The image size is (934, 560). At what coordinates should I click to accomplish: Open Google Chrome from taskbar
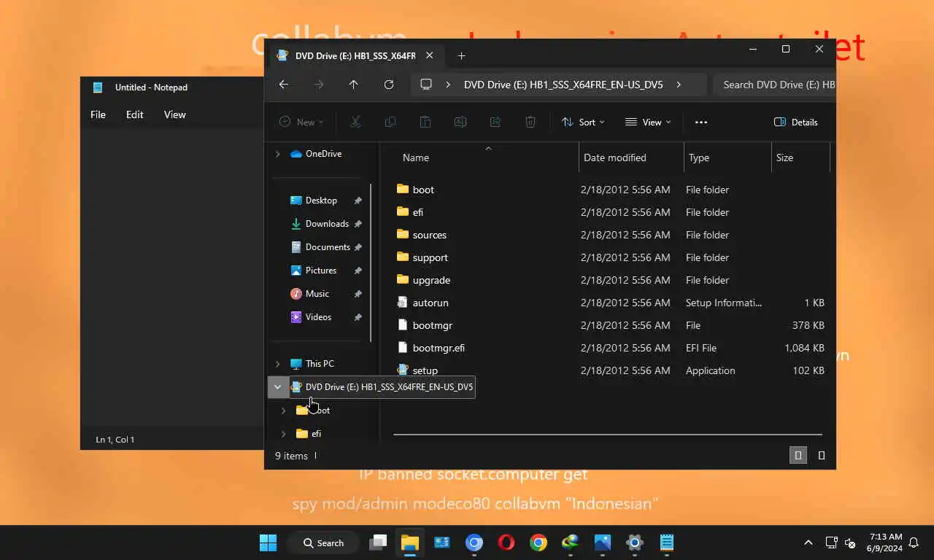click(x=539, y=542)
